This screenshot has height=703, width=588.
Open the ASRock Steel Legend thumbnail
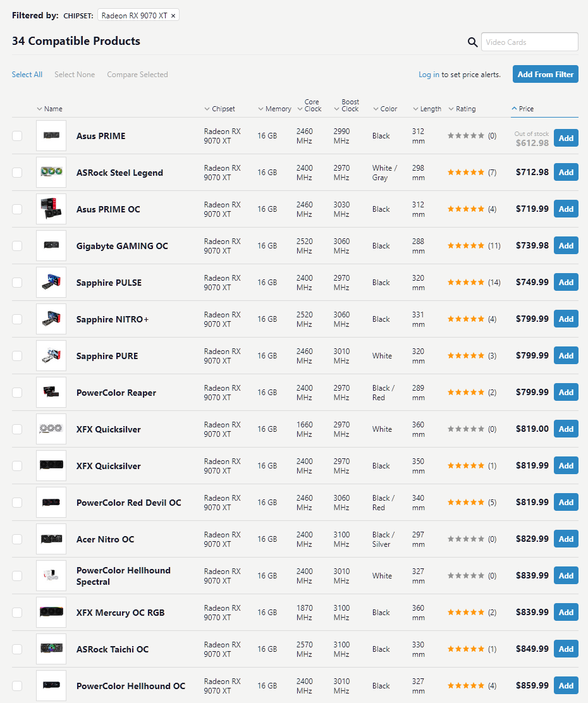coord(51,172)
